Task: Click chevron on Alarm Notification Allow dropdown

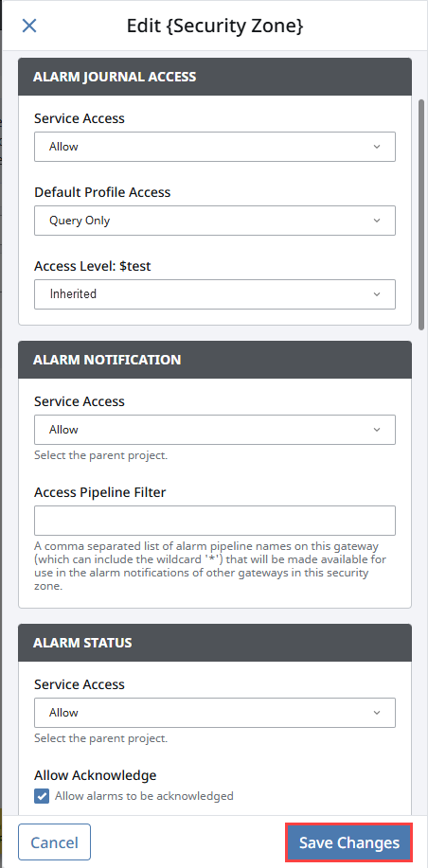Action: pos(377,430)
